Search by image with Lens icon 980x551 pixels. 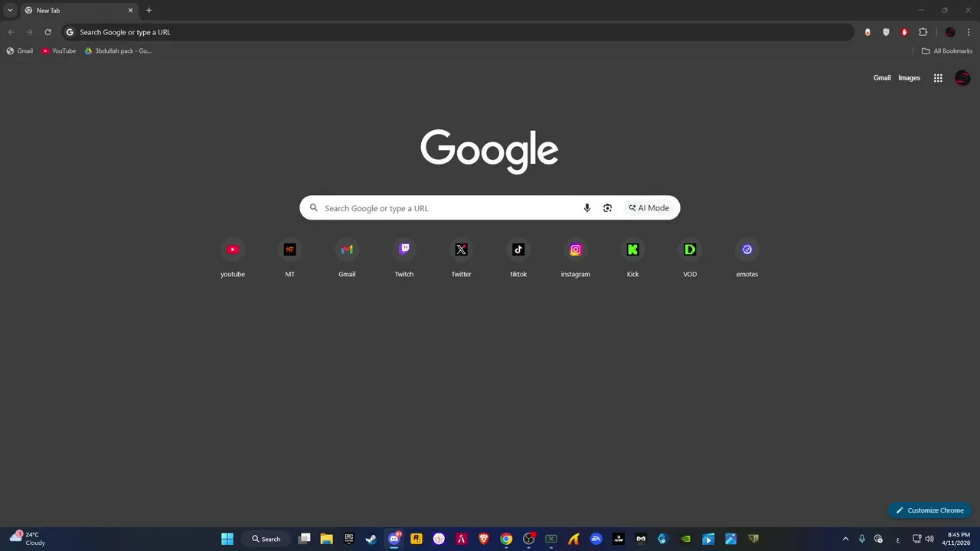click(x=607, y=208)
